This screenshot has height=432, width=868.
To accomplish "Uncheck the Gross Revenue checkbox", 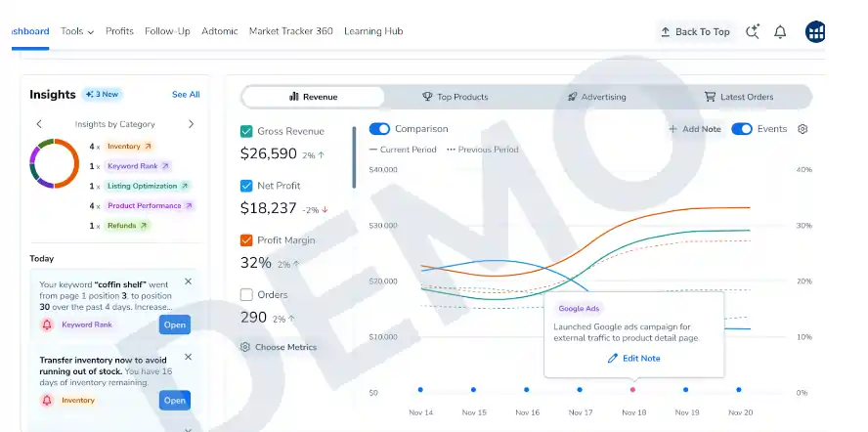I will (247, 131).
